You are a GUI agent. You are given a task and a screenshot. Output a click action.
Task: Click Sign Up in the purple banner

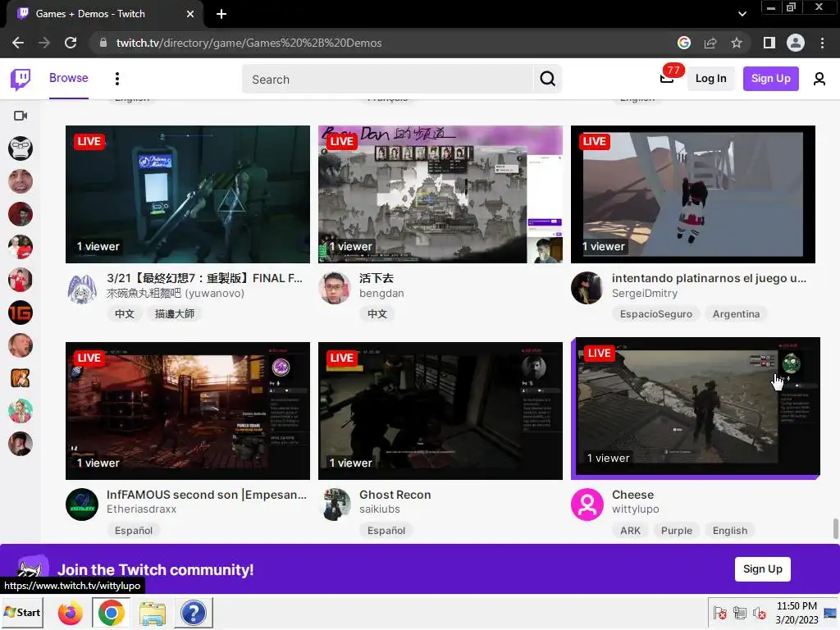(x=762, y=569)
